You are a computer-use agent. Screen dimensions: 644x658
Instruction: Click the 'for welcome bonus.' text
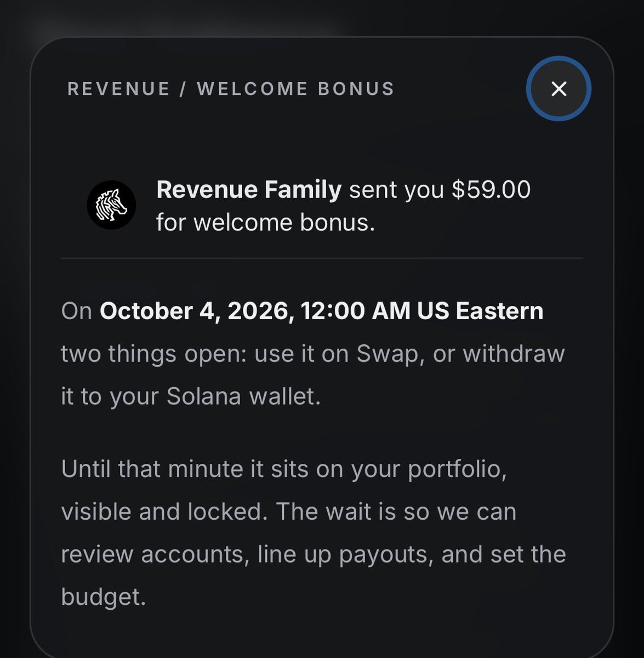point(265,223)
